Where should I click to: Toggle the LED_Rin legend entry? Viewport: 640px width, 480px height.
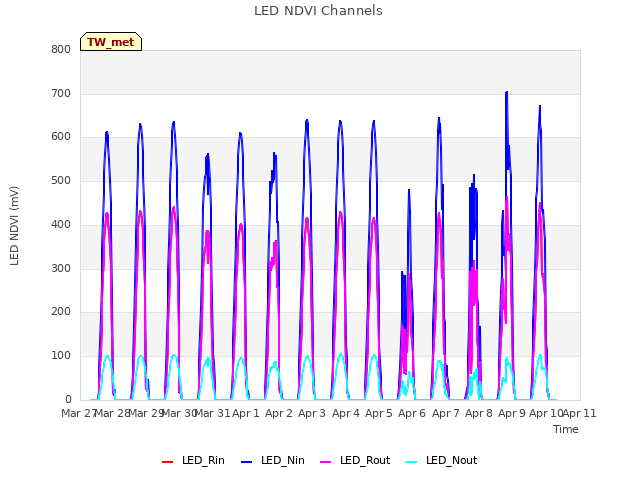click(x=193, y=461)
